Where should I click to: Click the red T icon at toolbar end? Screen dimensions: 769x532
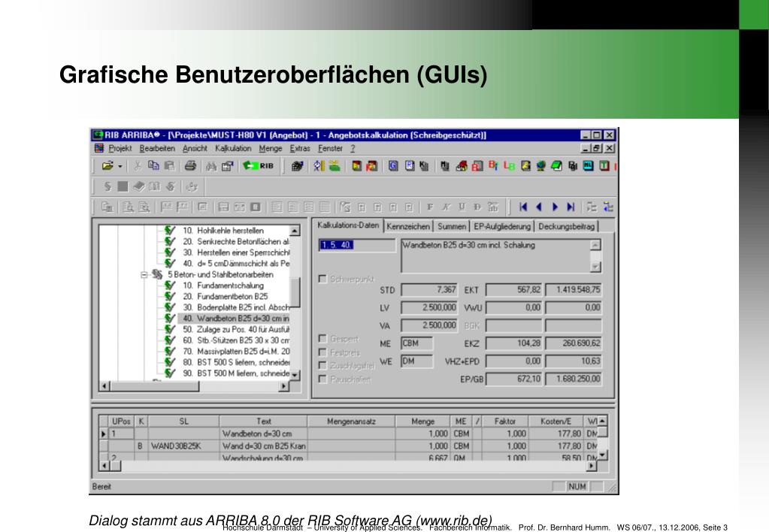(604, 166)
